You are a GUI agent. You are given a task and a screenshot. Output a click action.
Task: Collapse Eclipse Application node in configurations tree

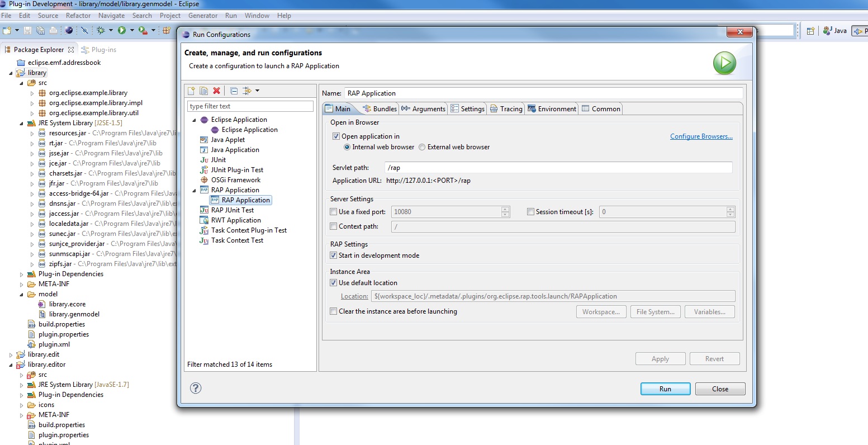[x=194, y=120]
